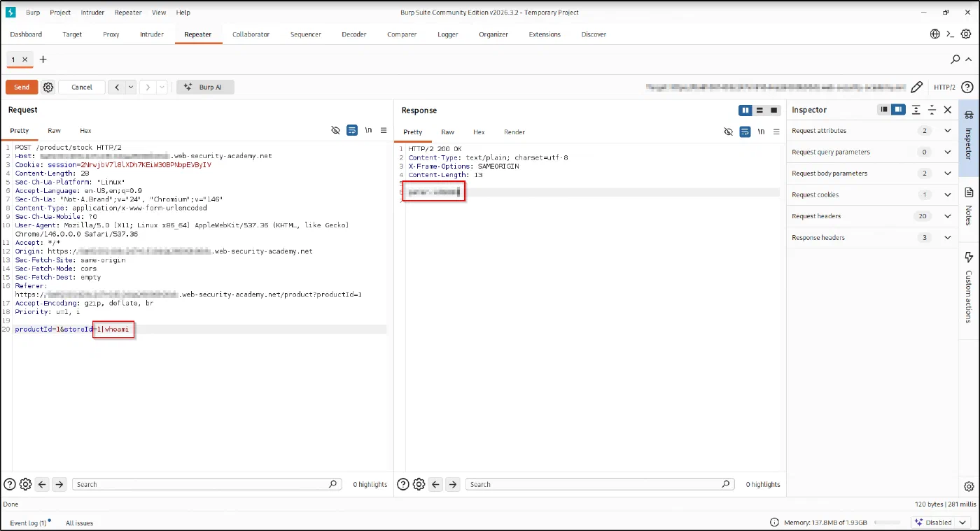Viewport: 980px width, 531px height.
Task: Close Repeater tab 1
Action: [x=25, y=59]
